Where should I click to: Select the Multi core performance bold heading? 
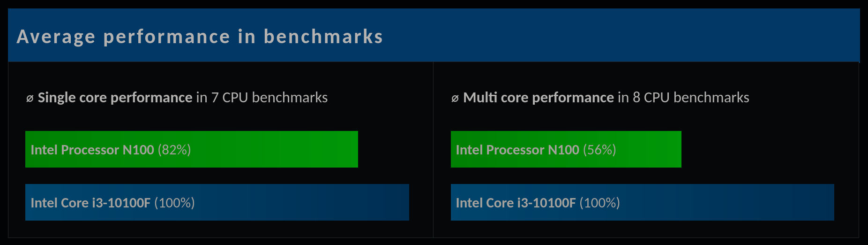tap(538, 98)
